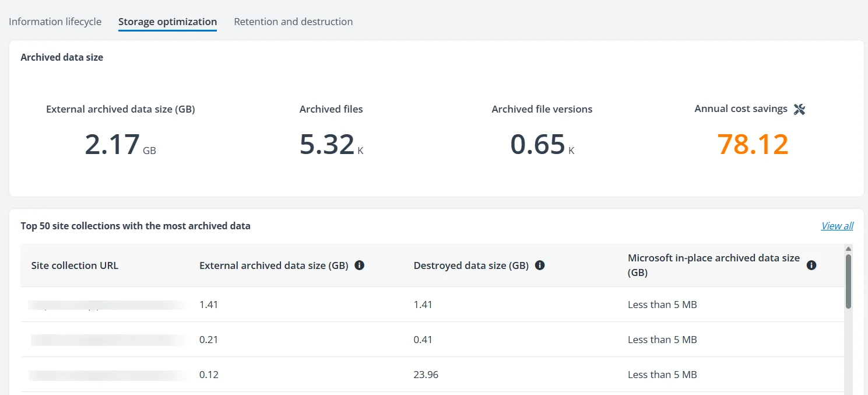This screenshot has width=868, height=395.
Task: Click the View all link
Action: pyautogui.click(x=837, y=226)
